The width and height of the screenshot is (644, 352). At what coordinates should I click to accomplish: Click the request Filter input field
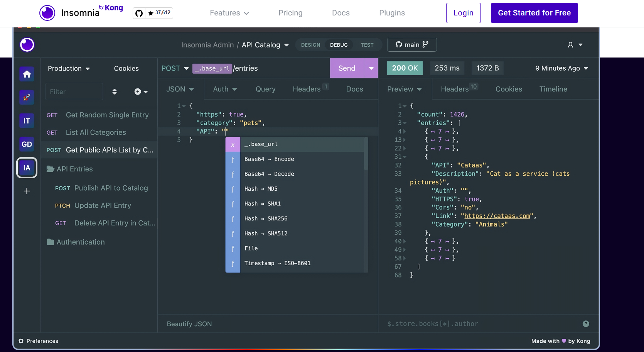click(x=74, y=91)
